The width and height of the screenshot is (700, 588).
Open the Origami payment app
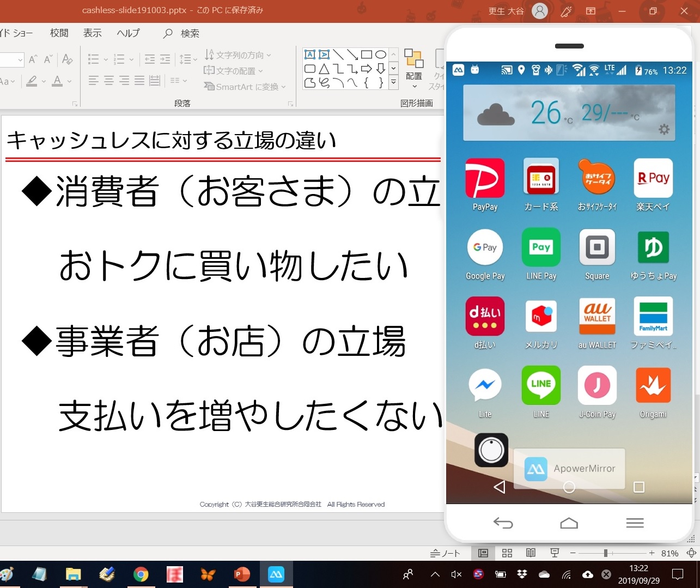pos(653,386)
